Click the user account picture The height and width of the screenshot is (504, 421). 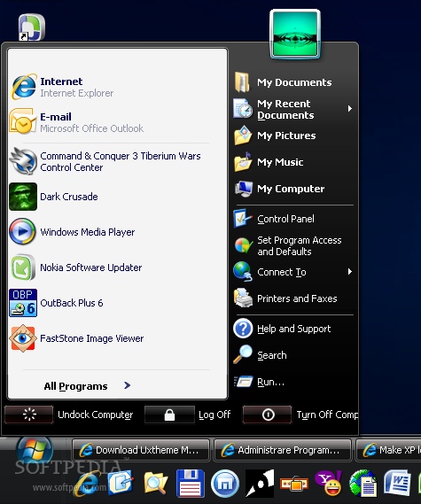295,34
